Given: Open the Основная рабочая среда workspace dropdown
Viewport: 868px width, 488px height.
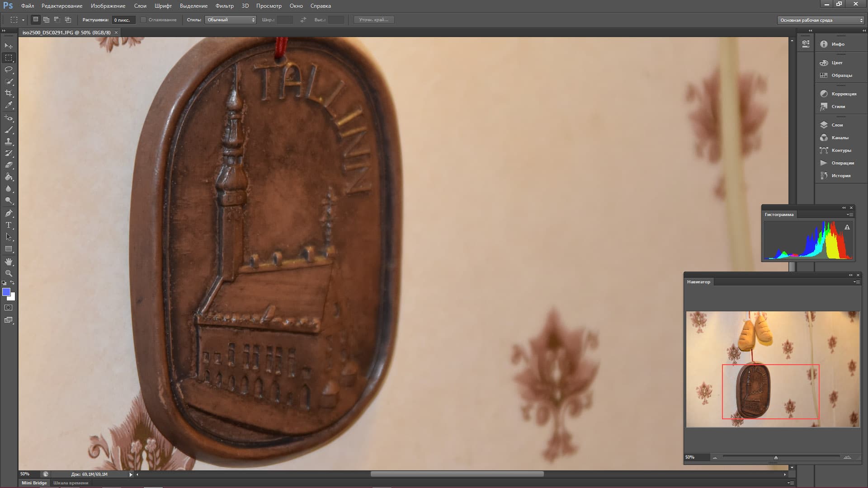Looking at the screenshot, I should [x=821, y=20].
